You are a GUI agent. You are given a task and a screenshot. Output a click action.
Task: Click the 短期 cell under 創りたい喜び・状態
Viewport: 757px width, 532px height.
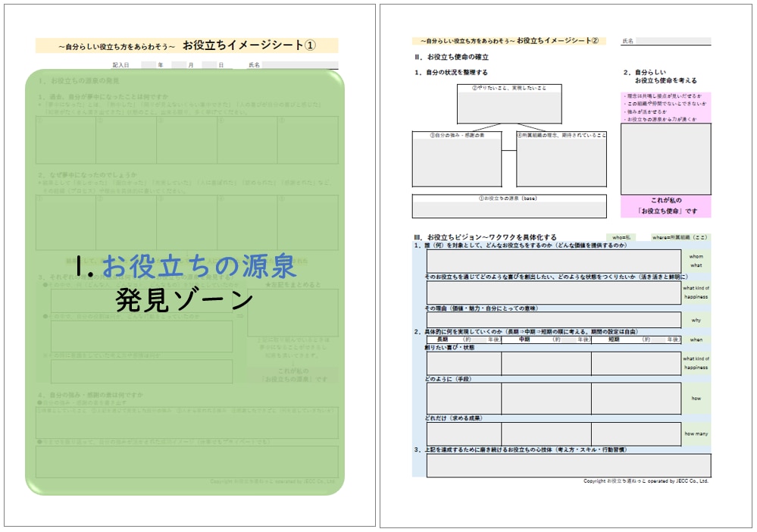[x=637, y=364]
